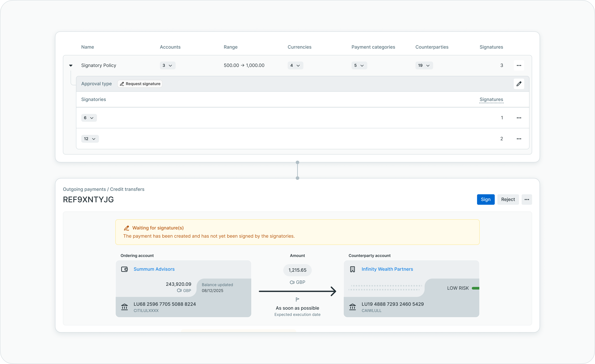Expand the Counterparties dropdown showing 19
The width and height of the screenshot is (595, 364).
coord(424,65)
